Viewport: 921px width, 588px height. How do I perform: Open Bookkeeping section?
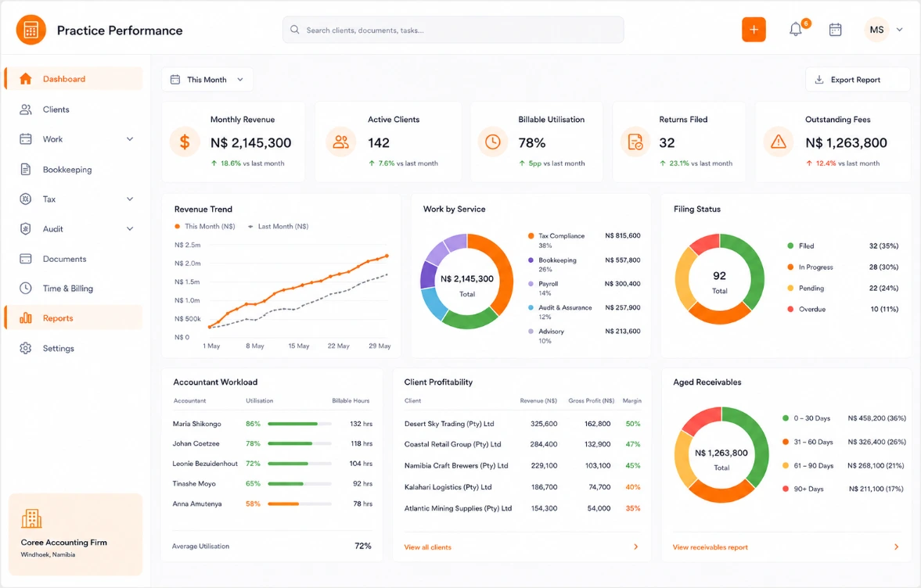tap(74, 169)
